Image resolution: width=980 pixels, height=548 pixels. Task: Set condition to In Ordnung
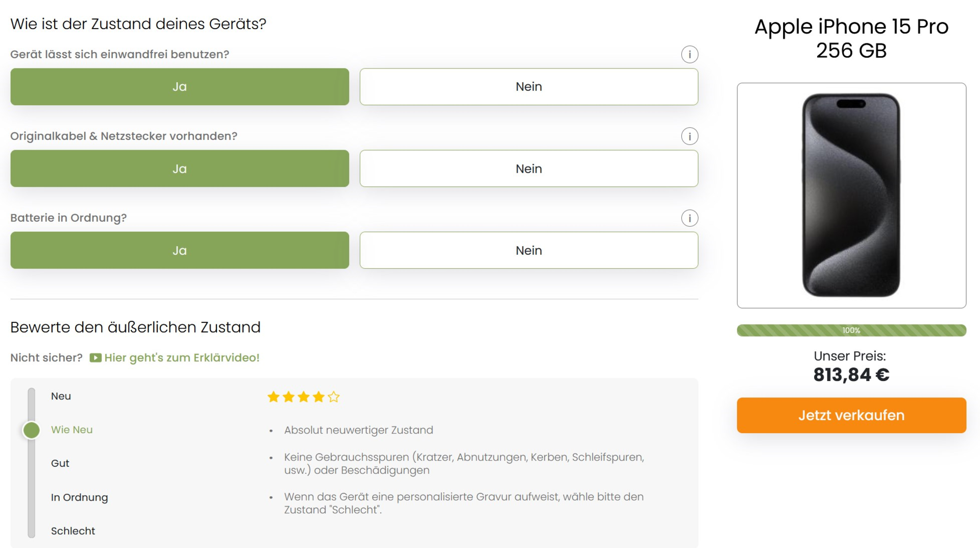[x=79, y=497]
